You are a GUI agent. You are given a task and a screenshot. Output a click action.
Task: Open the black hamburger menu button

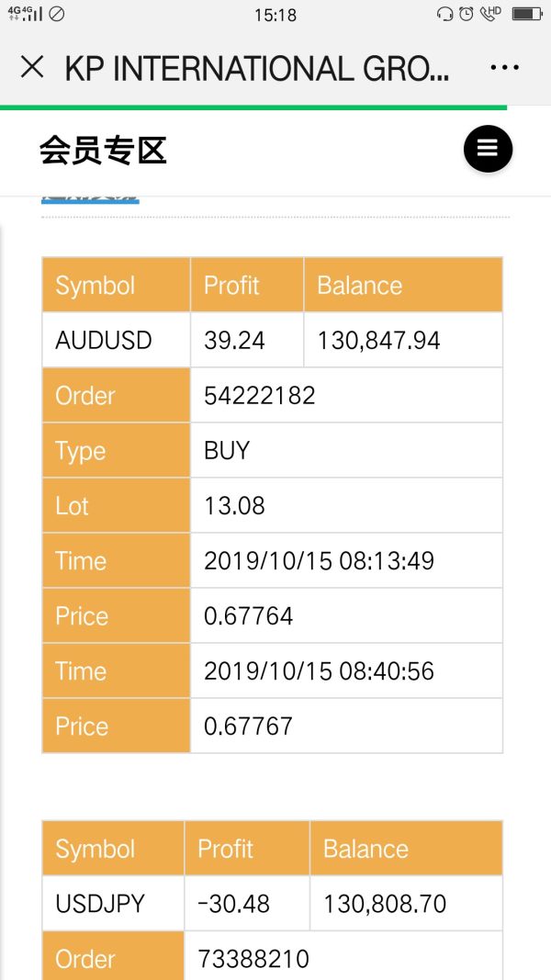[x=488, y=149]
